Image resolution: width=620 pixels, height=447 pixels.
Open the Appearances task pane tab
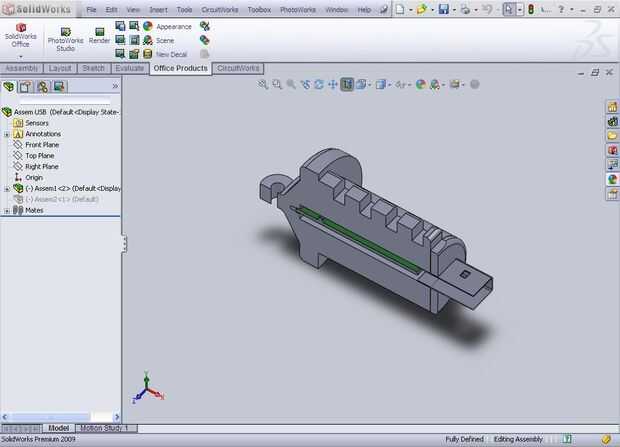click(612, 179)
